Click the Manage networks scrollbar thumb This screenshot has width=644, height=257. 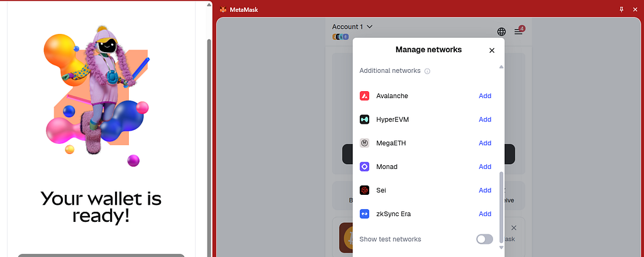click(501, 207)
